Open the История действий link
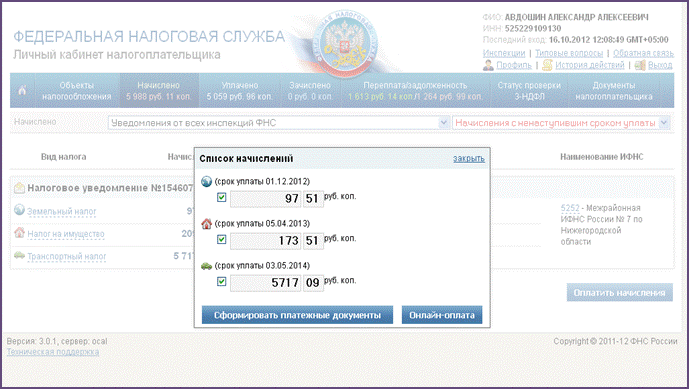Viewport: 689px width, 389px height. (x=590, y=65)
